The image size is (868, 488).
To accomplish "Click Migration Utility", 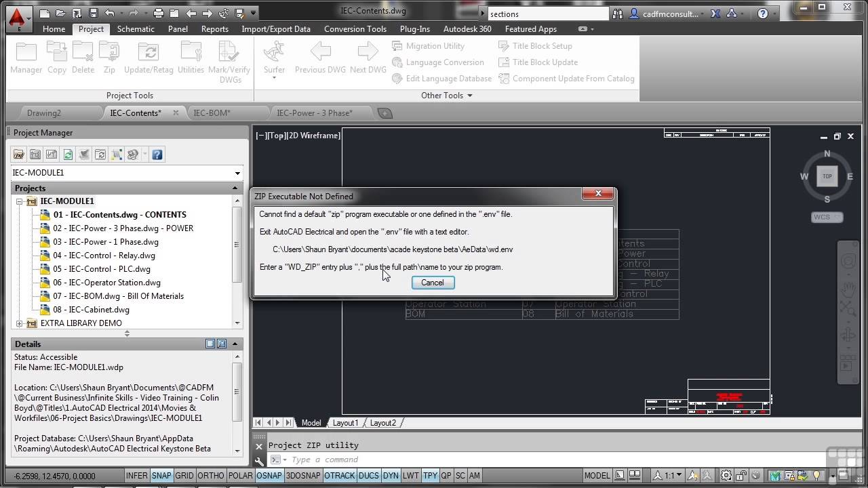I will (429, 46).
